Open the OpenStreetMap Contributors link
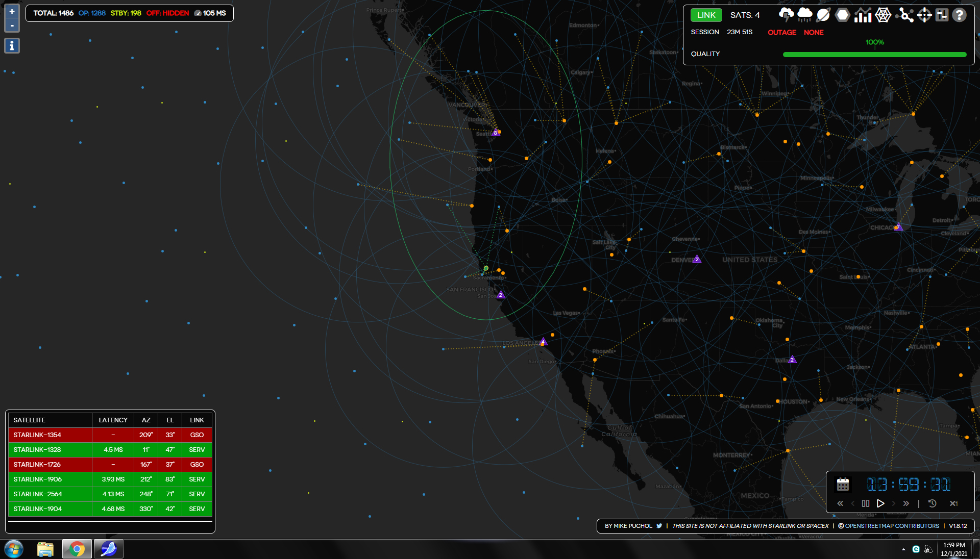This screenshot has height=559, width=980. click(891, 526)
